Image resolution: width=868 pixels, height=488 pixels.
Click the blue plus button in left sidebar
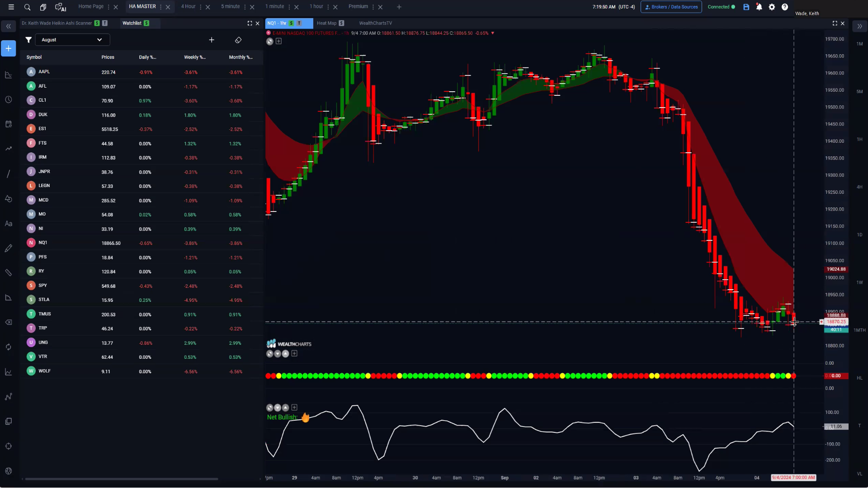click(9, 48)
